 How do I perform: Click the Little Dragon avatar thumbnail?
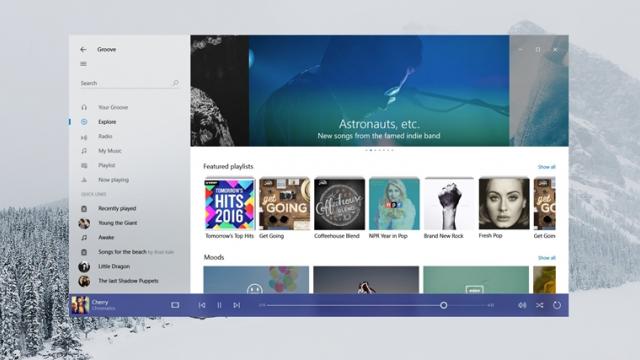click(x=84, y=267)
